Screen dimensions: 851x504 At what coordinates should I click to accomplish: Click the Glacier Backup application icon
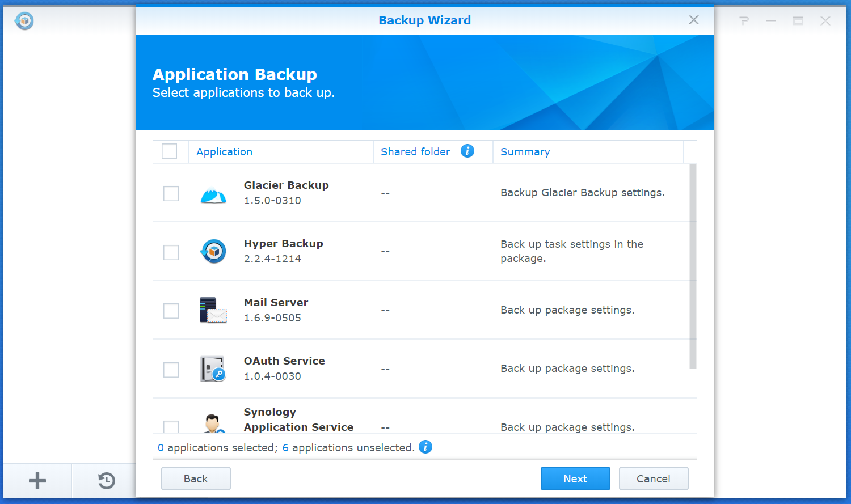tap(213, 194)
